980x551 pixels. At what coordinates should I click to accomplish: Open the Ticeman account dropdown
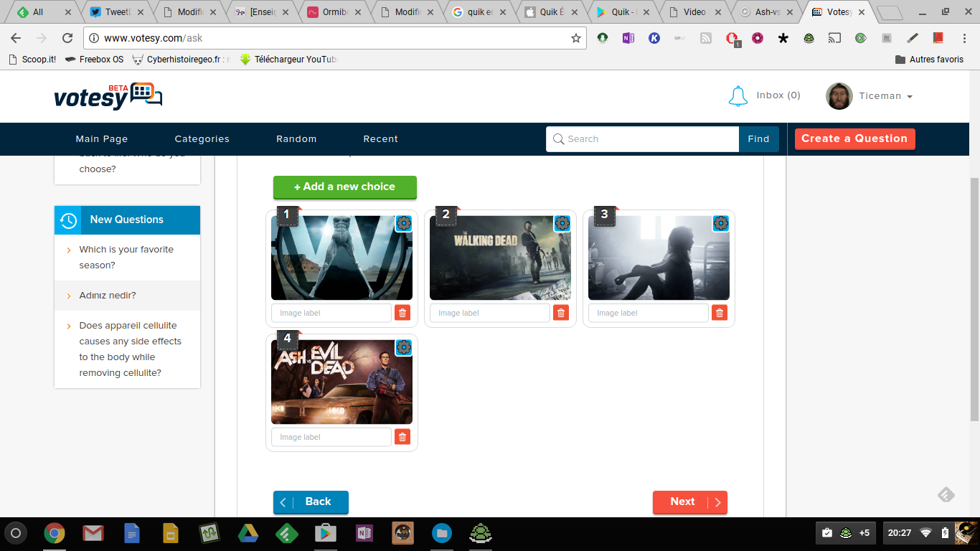click(885, 96)
